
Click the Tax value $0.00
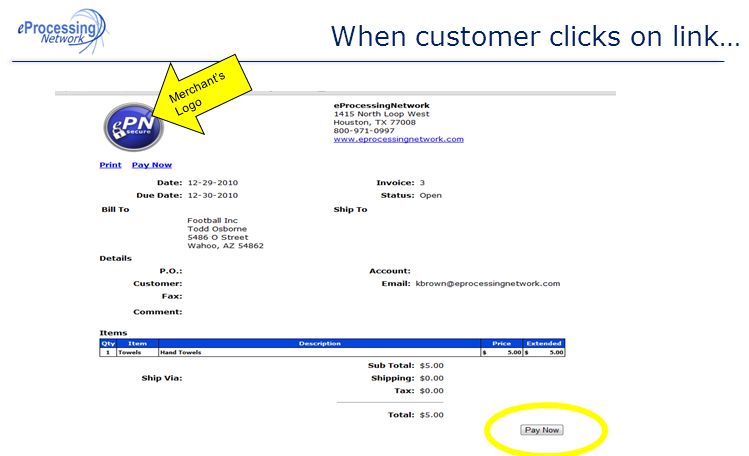[x=431, y=391]
